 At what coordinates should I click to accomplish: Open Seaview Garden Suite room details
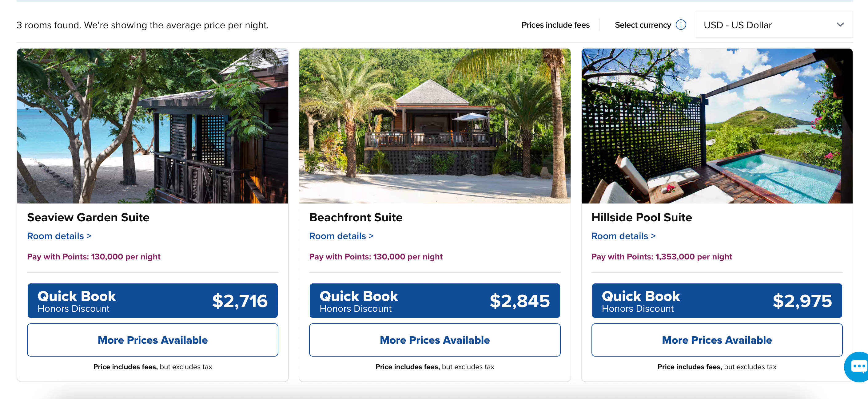pyautogui.click(x=59, y=236)
